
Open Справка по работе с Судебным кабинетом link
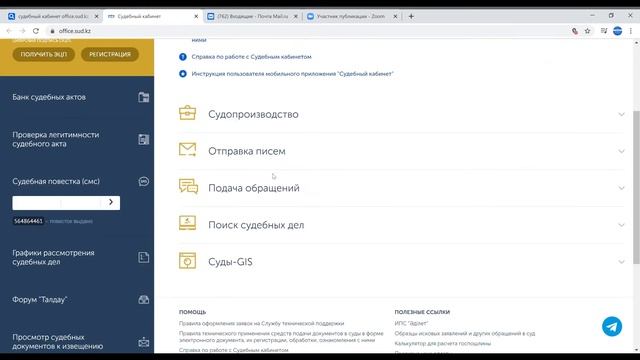click(251, 57)
